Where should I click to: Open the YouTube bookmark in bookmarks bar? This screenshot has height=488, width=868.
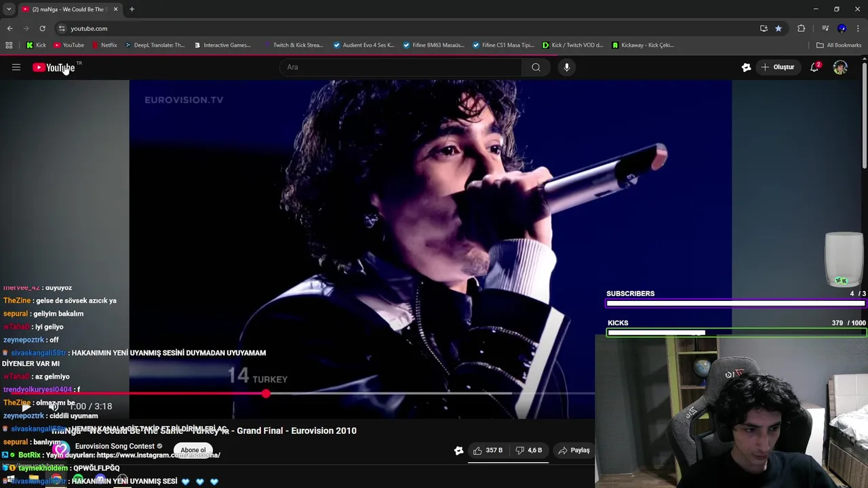point(69,45)
